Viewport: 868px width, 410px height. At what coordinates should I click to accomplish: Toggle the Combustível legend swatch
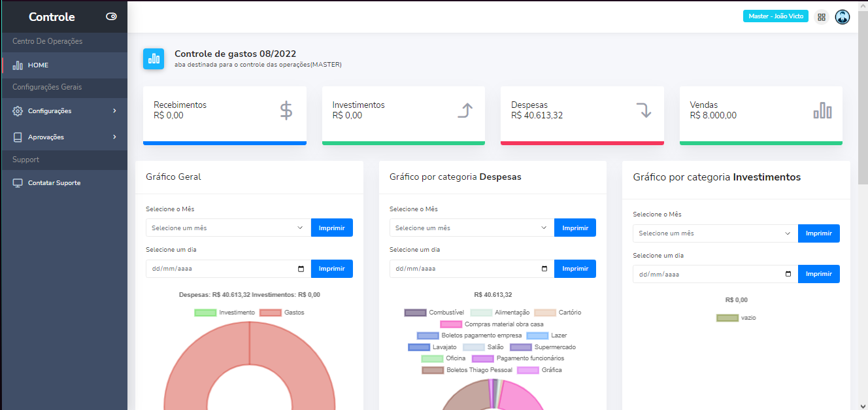click(415, 313)
